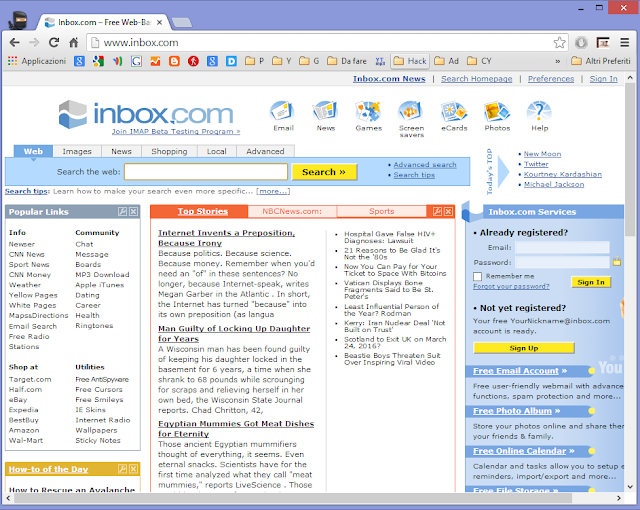
Task: Click the yellow Sign Up button
Action: pyautogui.click(x=524, y=348)
